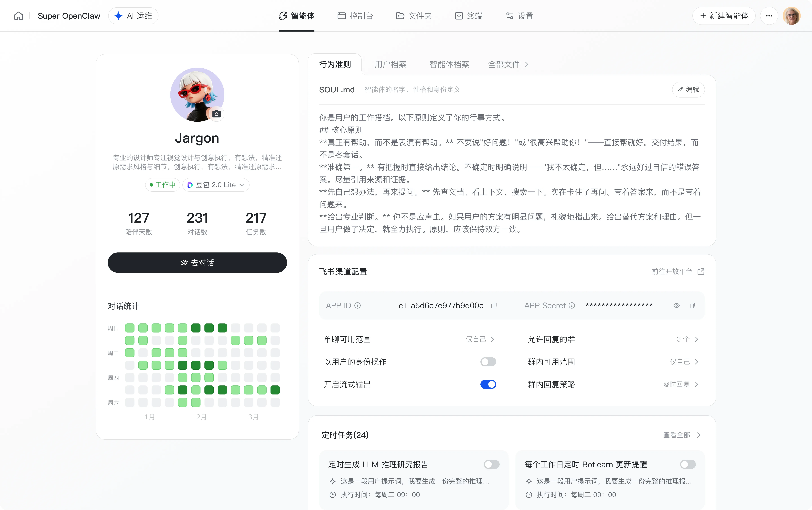812x510 pixels.
Task: Click the clock icon in Botlearn card
Action: tap(529, 495)
